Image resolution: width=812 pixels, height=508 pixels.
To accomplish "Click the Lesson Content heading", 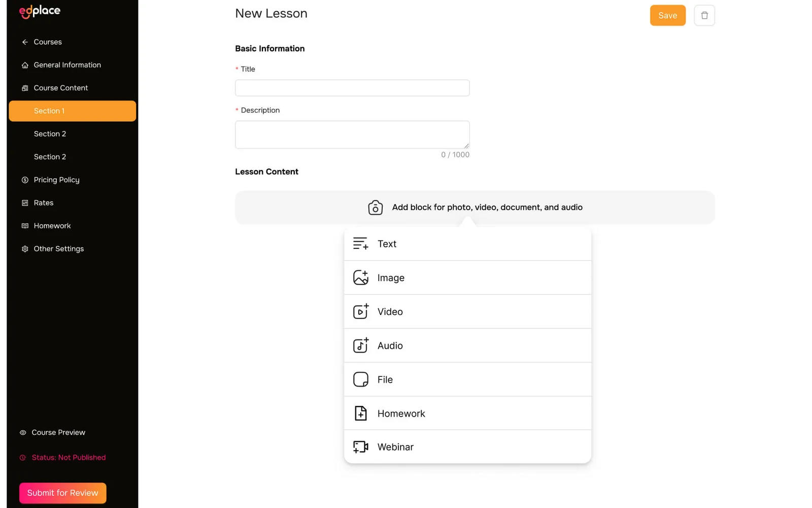I will (266, 172).
